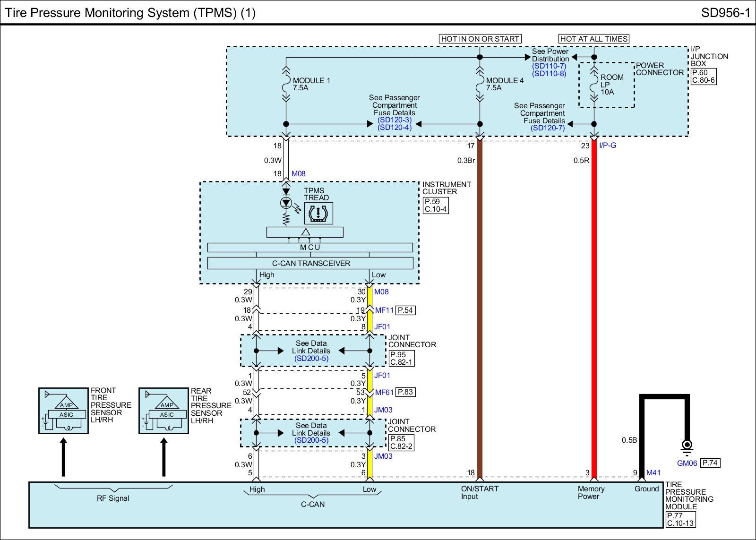The width and height of the screenshot is (756, 540).
Task: Select the rear tire pressure sensor icon
Action: [163, 411]
